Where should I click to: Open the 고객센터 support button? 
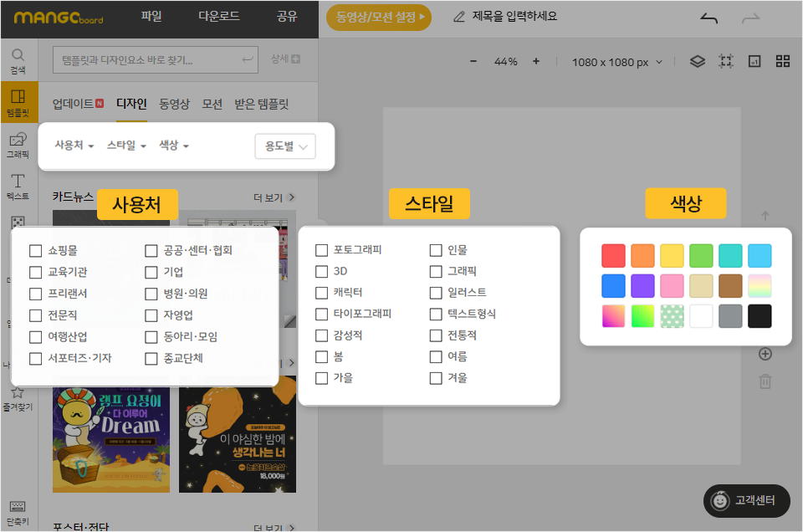[747, 501]
